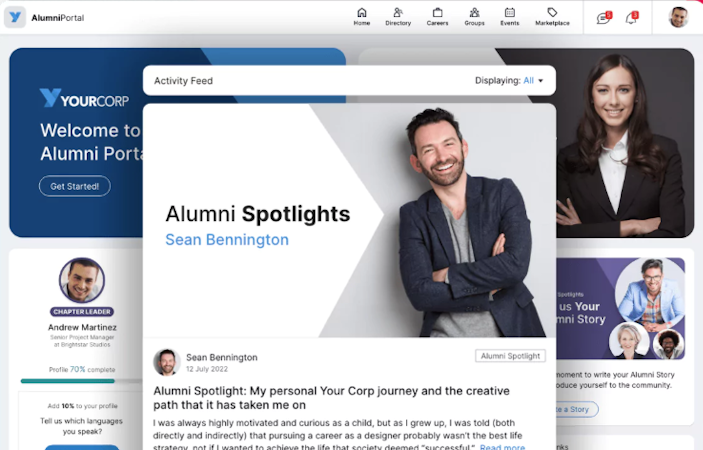Open Andrew Martinez profile picture

tap(82, 281)
